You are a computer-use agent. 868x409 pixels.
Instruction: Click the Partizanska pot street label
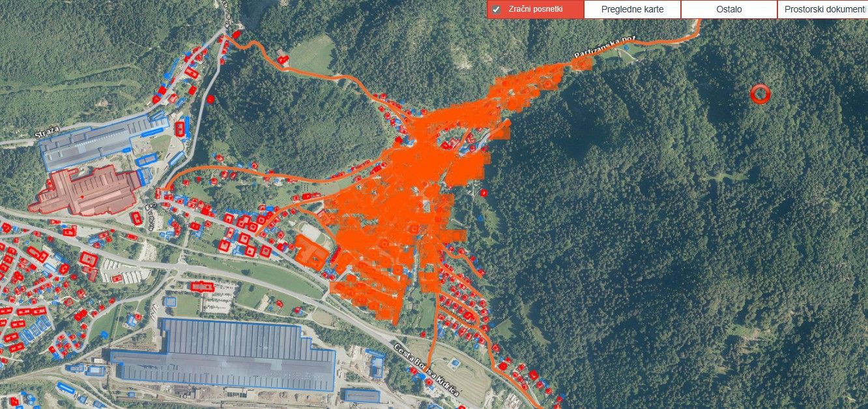point(605,46)
